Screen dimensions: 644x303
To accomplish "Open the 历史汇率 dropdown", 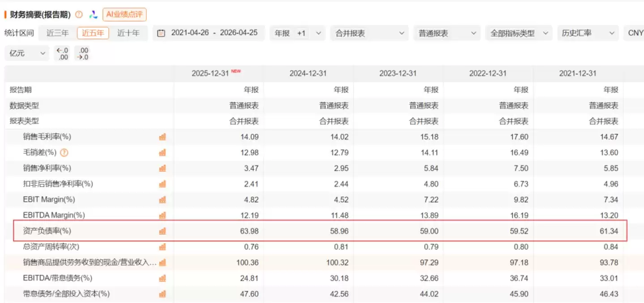I will pyautogui.click(x=588, y=33).
